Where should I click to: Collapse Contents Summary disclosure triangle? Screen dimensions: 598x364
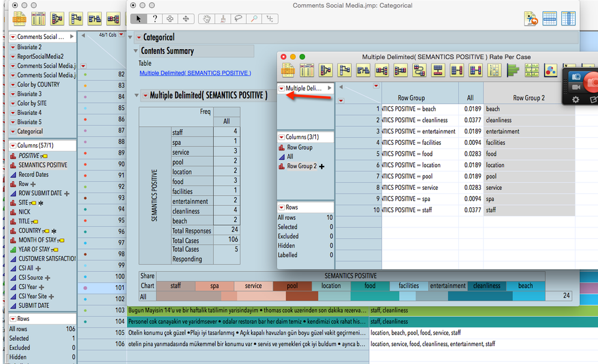[x=136, y=51]
